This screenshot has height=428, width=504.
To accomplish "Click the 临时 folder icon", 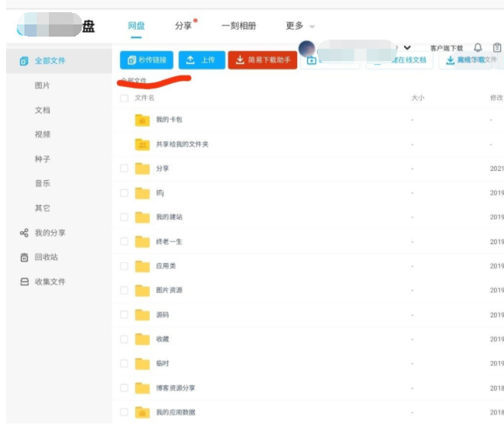I will [142, 363].
